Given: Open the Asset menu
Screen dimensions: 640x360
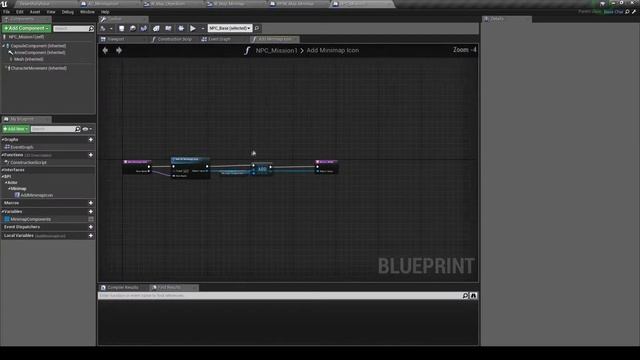Looking at the screenshot, I should (x=35, y=12).
